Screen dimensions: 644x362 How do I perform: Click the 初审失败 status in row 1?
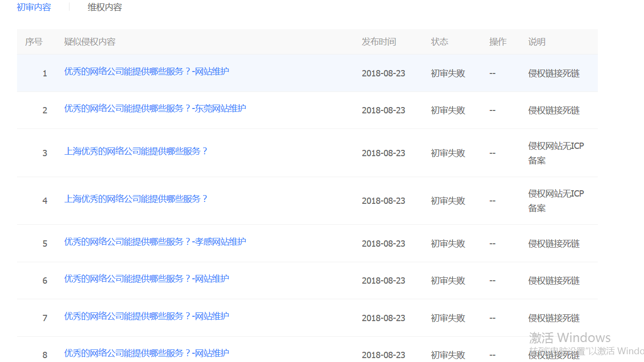(448, 73)
